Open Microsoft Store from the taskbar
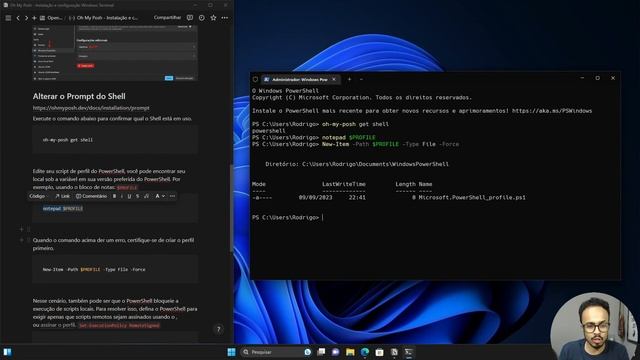This screenshot has height=360, width=640. click(x=380, y=352)
